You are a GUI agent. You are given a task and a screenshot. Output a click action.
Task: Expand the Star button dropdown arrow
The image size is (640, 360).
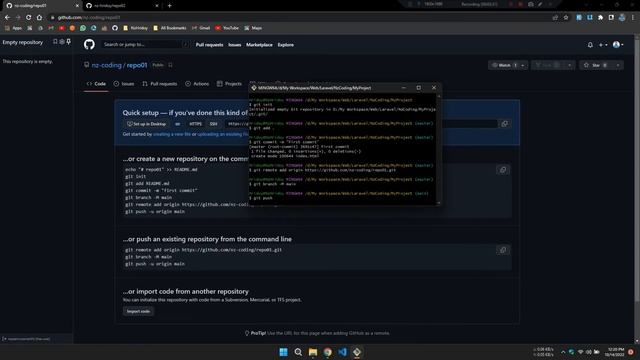click(x=618, y=65)
